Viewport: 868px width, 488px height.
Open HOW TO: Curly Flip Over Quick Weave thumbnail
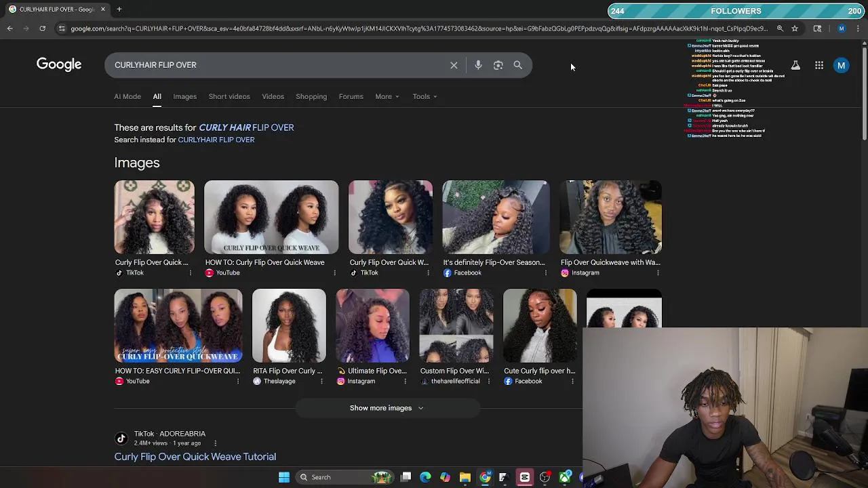pyautogui.click(x=271, y=217)
